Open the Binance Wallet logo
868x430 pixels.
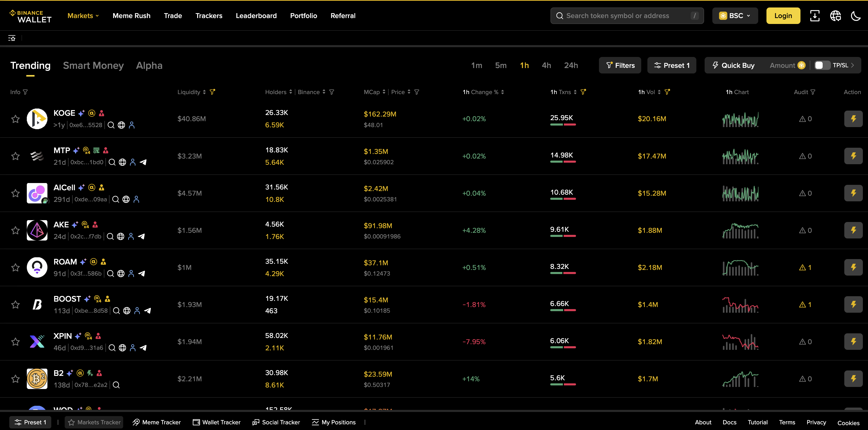coord(31,16)
